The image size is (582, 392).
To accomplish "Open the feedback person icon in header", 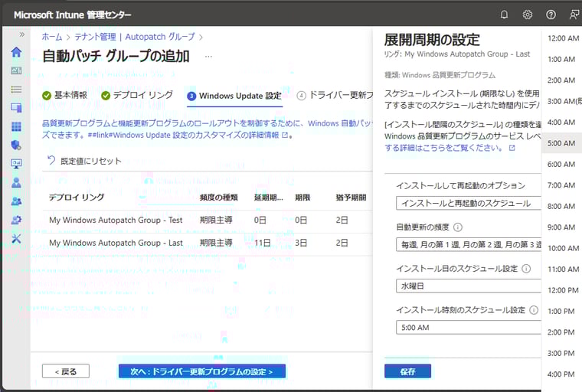I will (x=574, y=15).
